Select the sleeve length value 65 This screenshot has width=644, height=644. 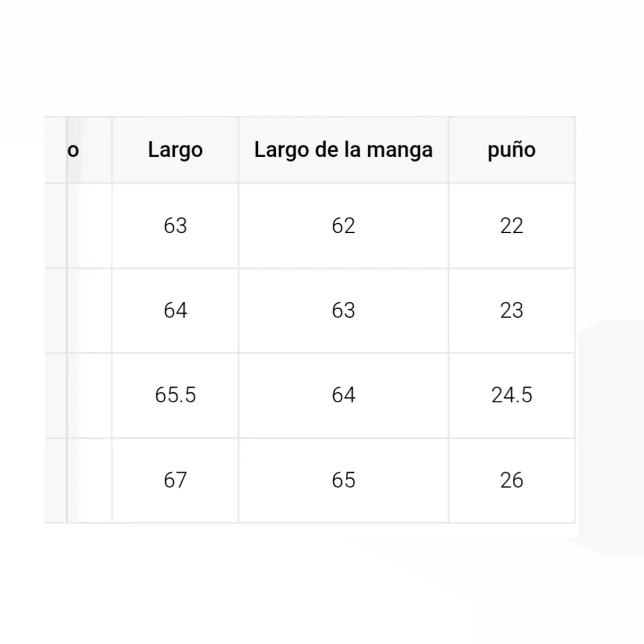point(343,480)
